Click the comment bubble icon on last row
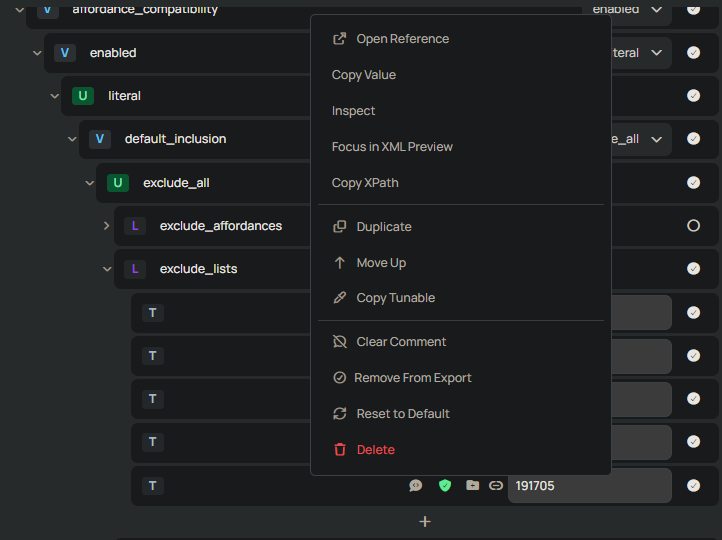Viewport: 722px width, 540px height. click(416, 486)
